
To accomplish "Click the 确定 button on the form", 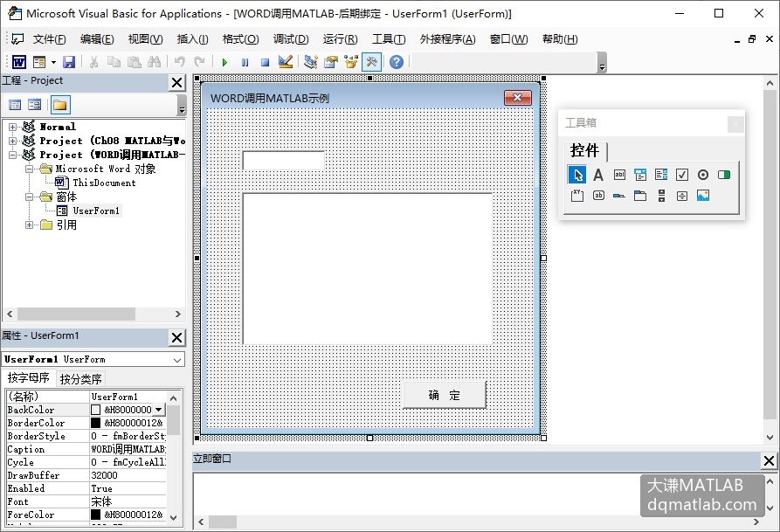I will [445, 395].
